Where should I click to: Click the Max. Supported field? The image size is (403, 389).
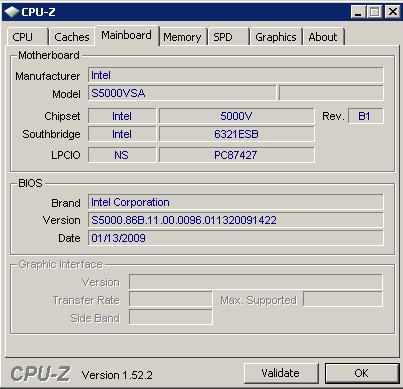tap(343, 299)
